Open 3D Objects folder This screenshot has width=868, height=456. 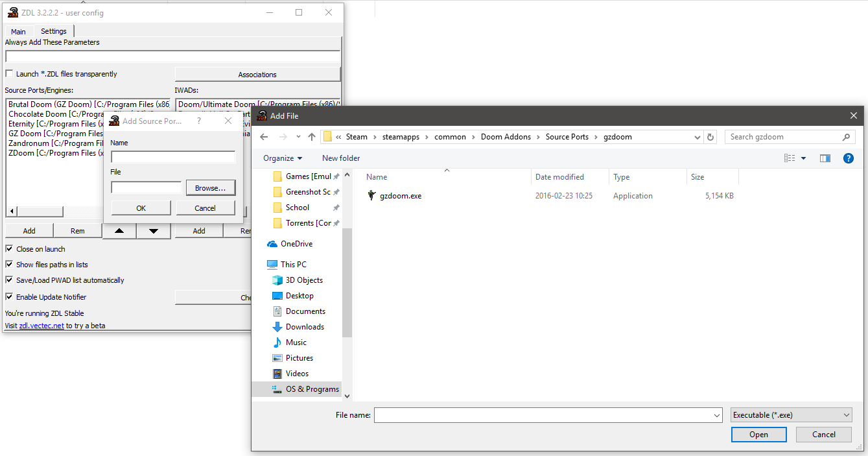pyautogui.click(x=304, y=280)
